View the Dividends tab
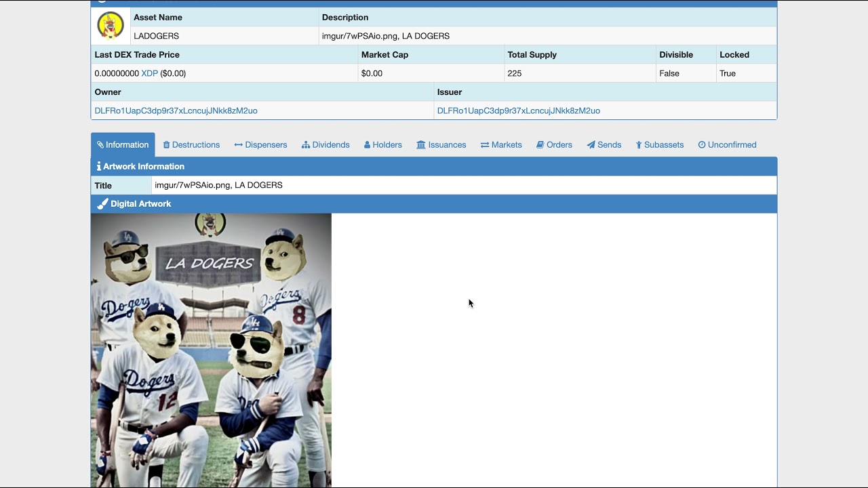 [325, 144]
